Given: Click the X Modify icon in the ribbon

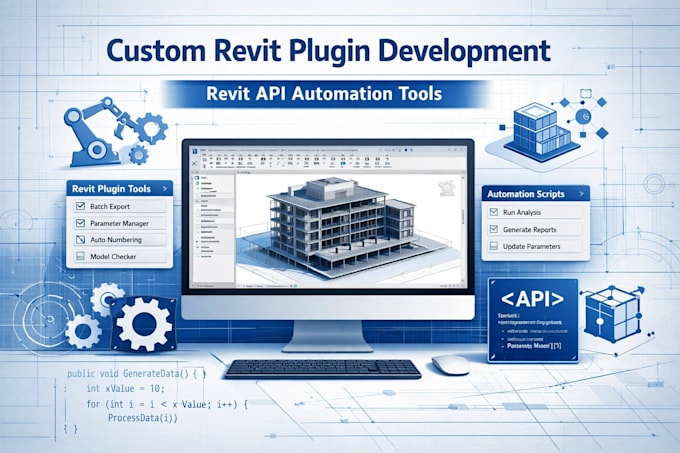Looking at the screenshot, I should [x=195, y=164].
